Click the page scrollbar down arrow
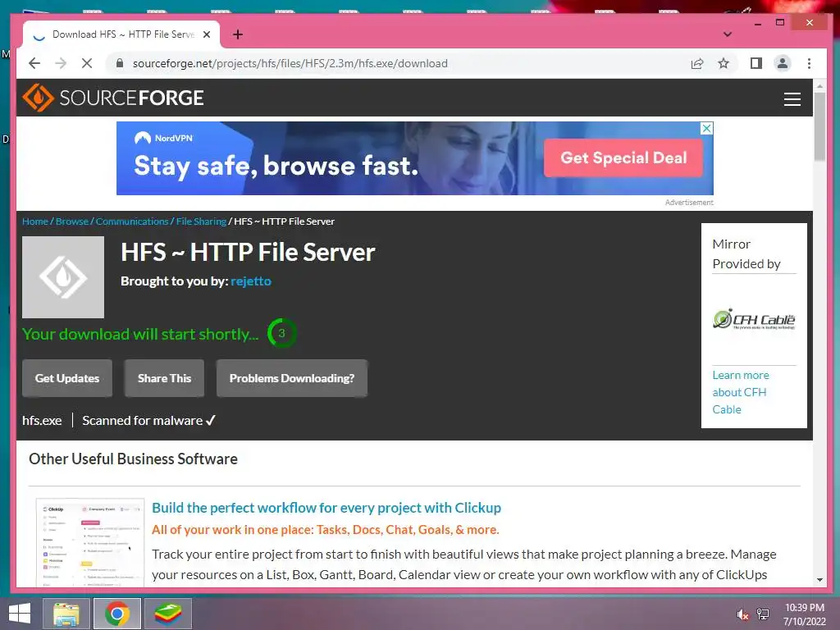840x630 pixels. coord(819,580)
